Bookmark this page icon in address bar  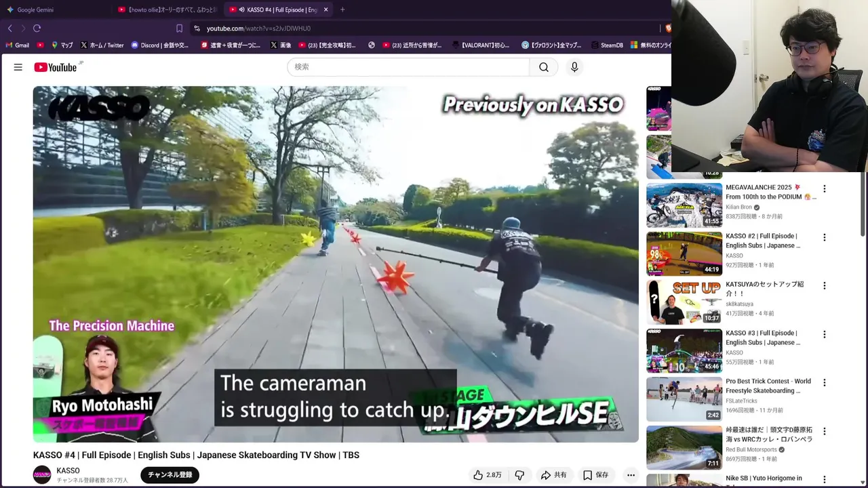click(179, 28)
